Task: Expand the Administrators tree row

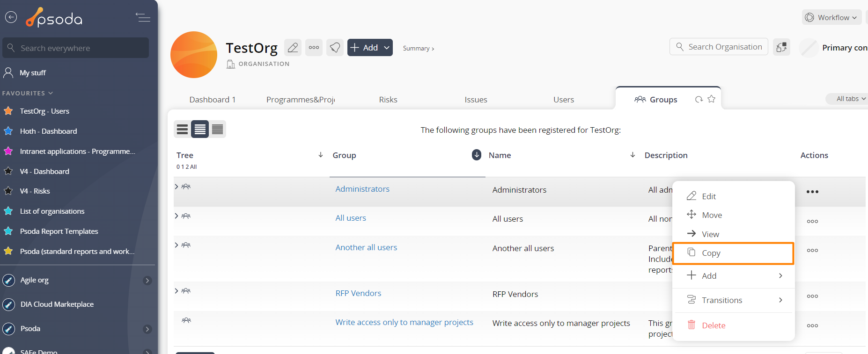Action: click(177, 187)
